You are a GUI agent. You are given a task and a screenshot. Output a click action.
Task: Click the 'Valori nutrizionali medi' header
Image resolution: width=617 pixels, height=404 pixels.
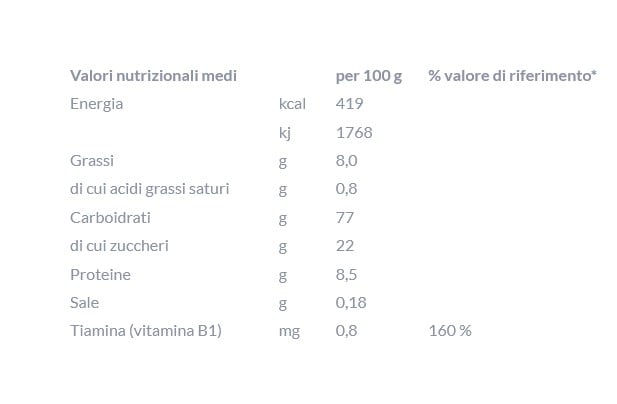[x=153, y=76]
